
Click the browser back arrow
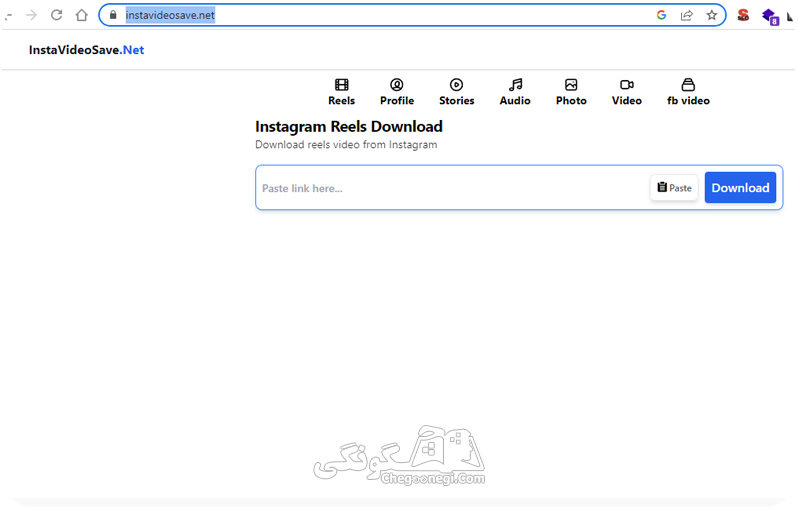pyautogui.click(x=8, y=15)
